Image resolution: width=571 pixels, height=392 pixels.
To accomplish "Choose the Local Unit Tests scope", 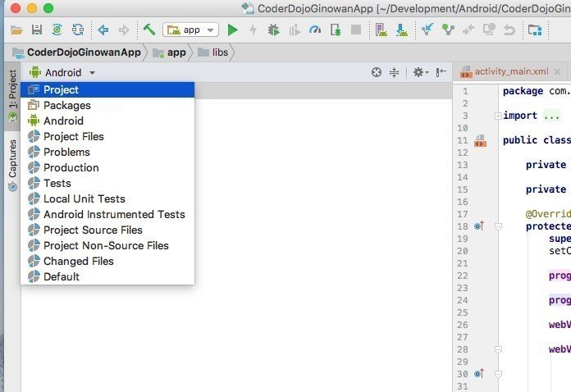I will [107, 198].
